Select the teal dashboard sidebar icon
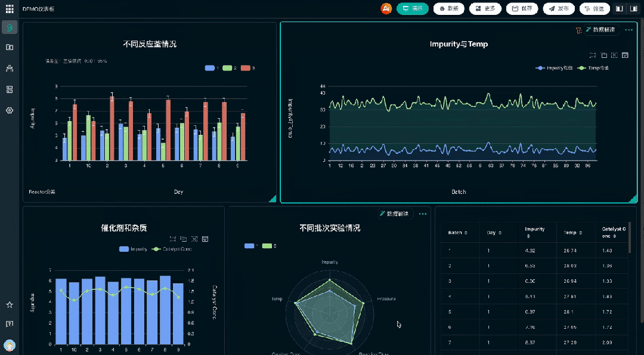 10,27
